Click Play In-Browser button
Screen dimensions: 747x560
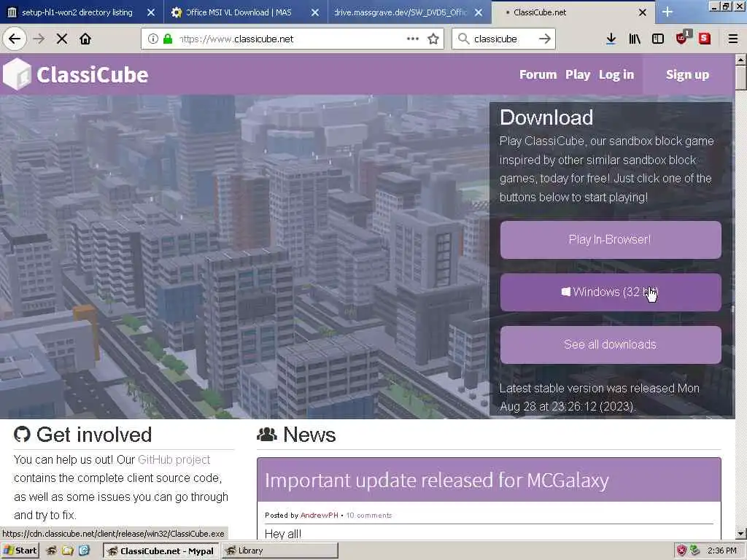(611, 239)
